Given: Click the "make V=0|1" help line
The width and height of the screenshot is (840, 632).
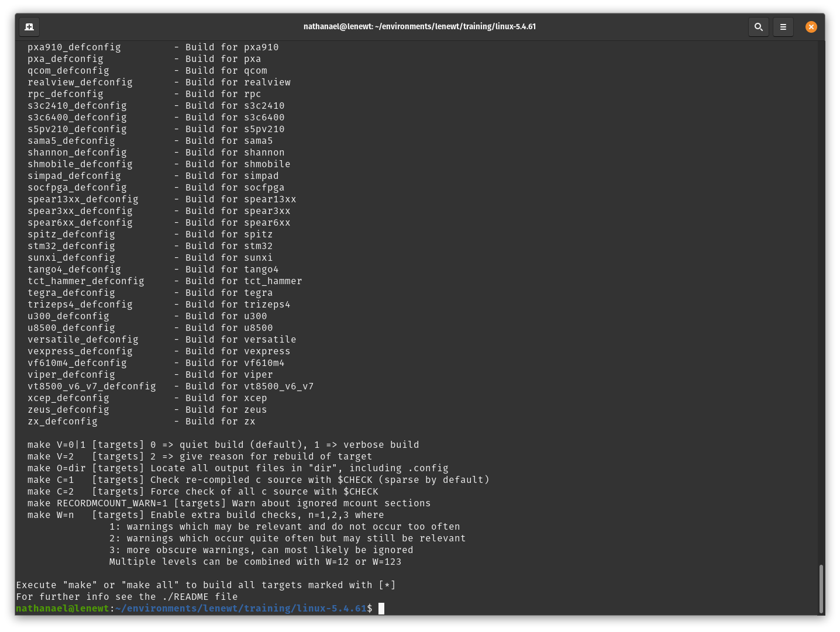Looking at the screenshot, I should point(56,445).
